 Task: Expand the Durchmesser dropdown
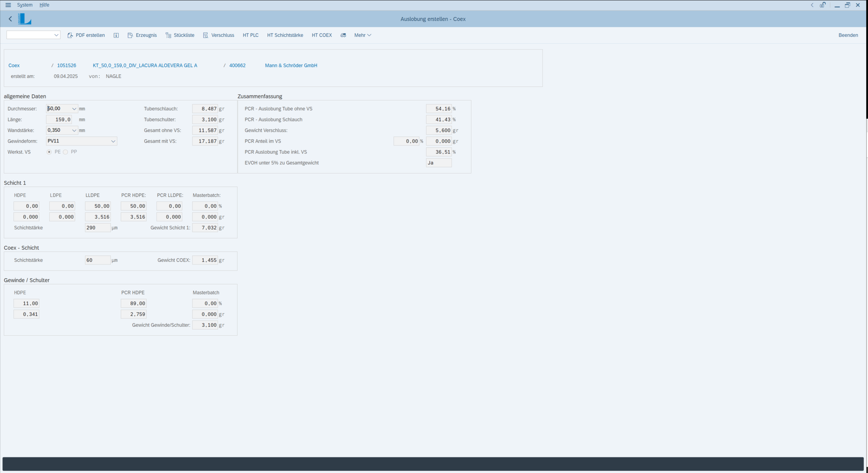click(x=74, y=109)
